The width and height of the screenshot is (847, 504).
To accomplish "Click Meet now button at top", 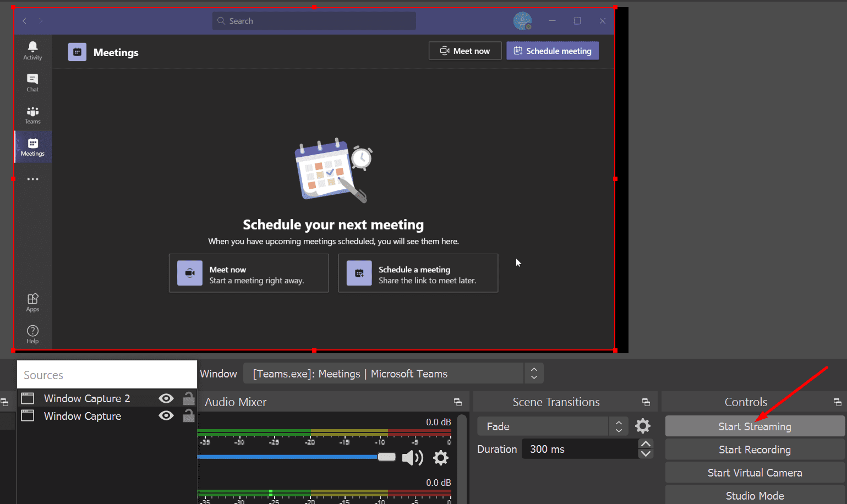I will pos(465,51).
